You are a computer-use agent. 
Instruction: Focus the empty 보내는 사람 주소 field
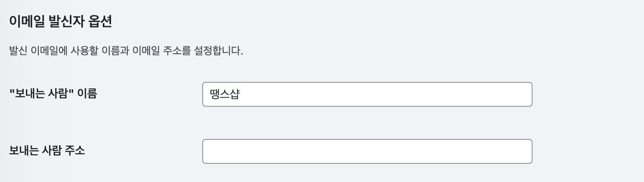point(367,151)
